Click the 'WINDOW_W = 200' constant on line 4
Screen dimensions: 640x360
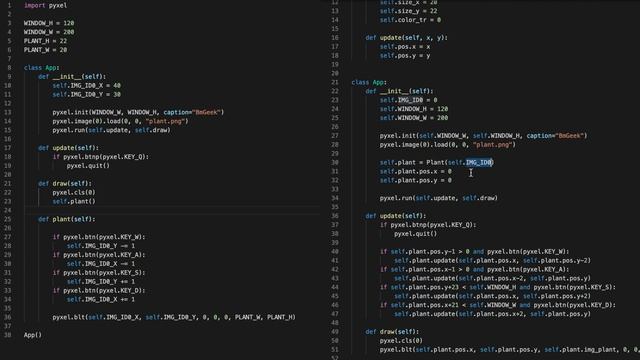pos(49,32)
